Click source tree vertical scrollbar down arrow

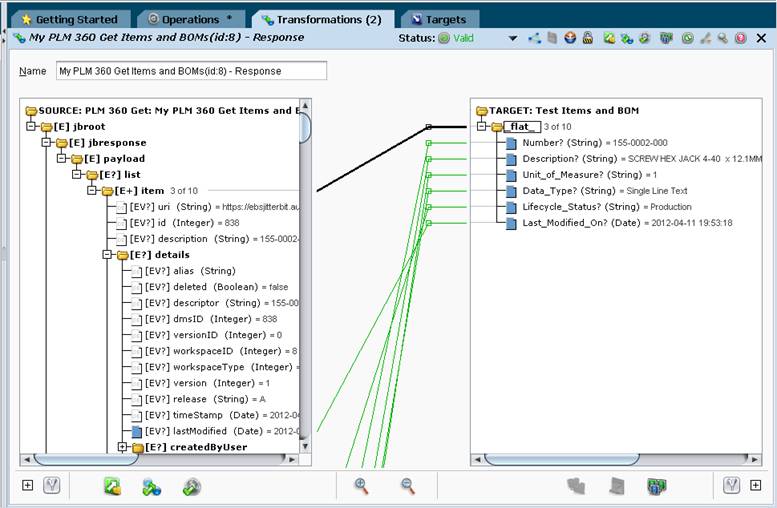305,446
